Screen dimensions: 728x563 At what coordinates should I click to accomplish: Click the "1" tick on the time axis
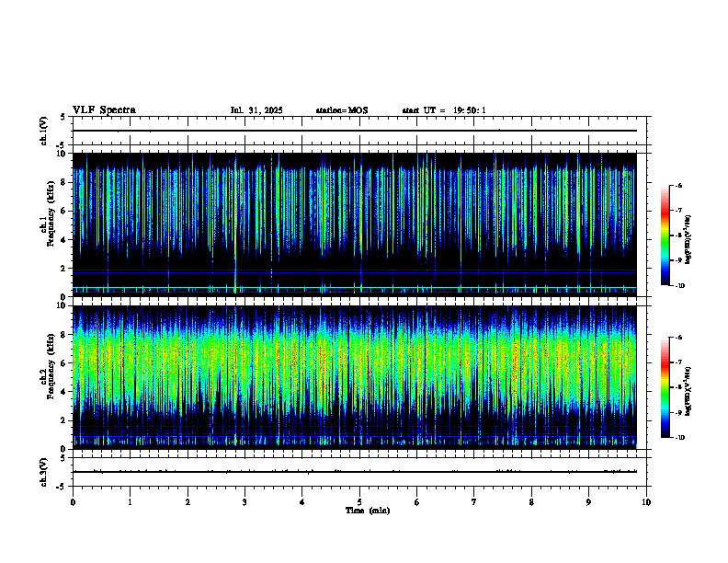pyautogui.click(x=130, y=502)
